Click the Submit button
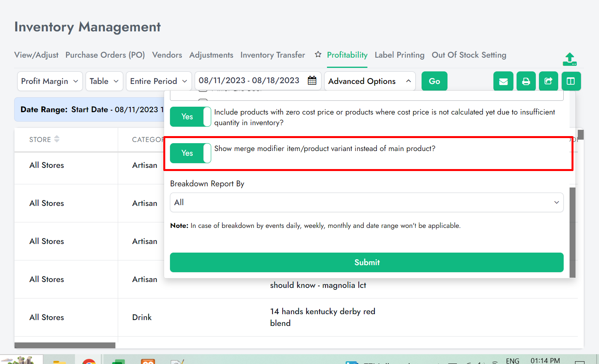This screenshot has height=364, width=599. click(x=367, y=262)
